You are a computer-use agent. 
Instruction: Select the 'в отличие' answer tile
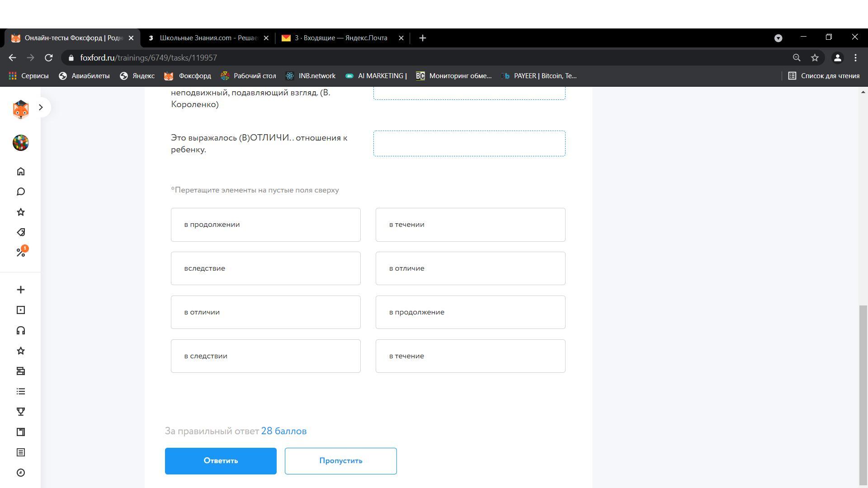click(470, 268)
